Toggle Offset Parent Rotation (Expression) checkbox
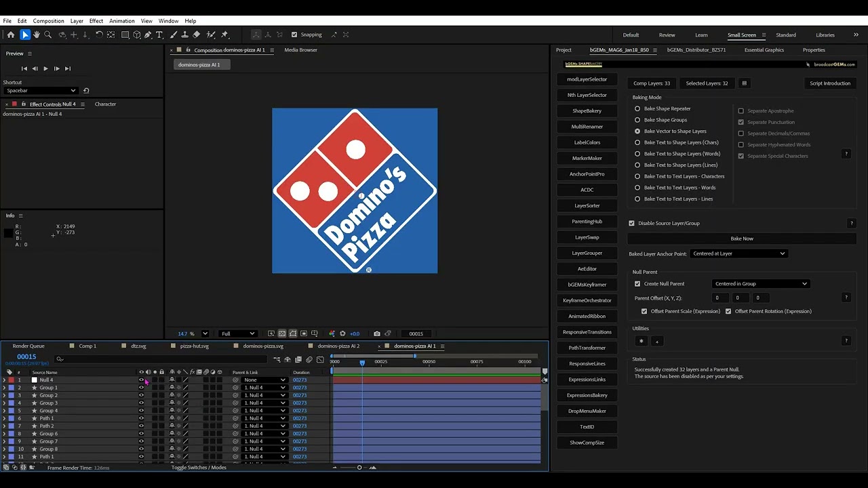Image resolution: width=868 pixels, height=488 pixels. click(728, 311)
